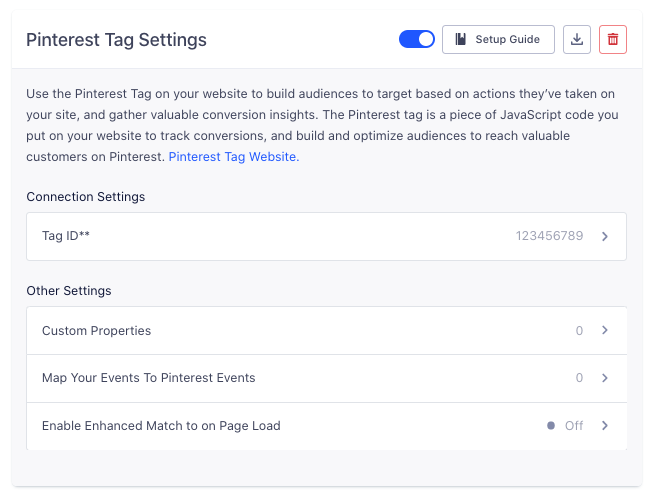Click the red trash delete icon
Image resolution: width=656 pixels, height=503 pixels.
tap(613, 40)
